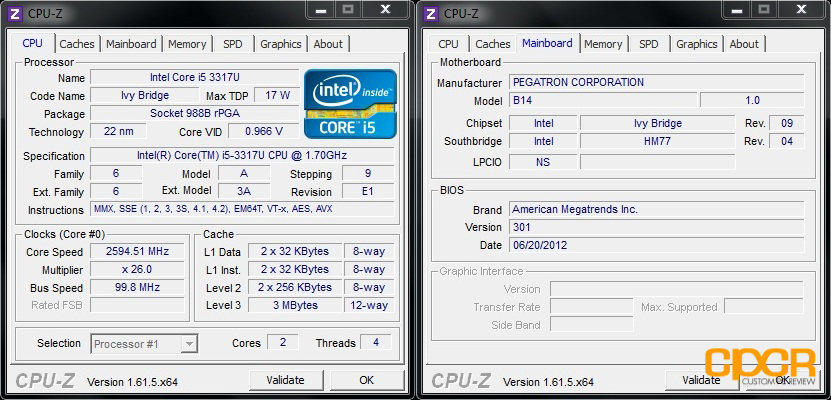Click the Stepping value '9'
This screenshot has width=831, height=400.
pyautogui.click(x=368, y=173)
